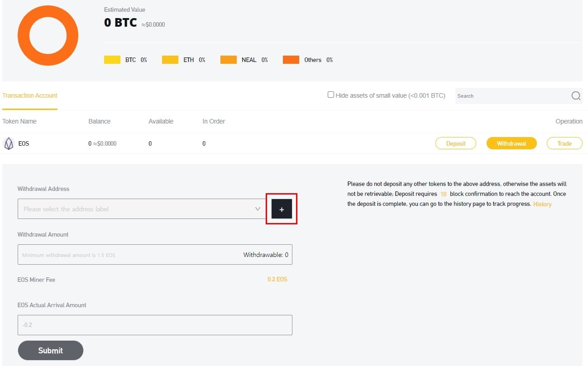588x366 pixels.
Task: Click the 10 block confirmation number
Action: click(444, 194)
